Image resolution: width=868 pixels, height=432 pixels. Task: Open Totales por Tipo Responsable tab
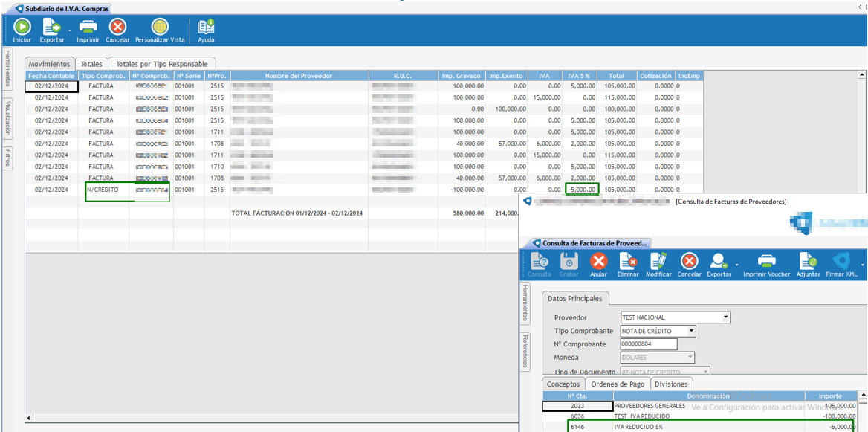(161, 64)
